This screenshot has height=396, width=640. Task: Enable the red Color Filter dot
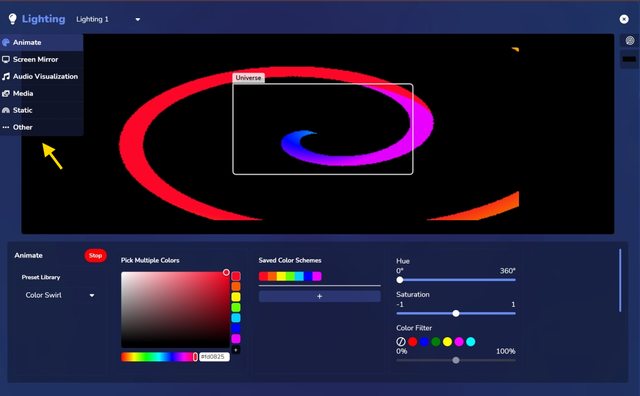pos(413,342)
